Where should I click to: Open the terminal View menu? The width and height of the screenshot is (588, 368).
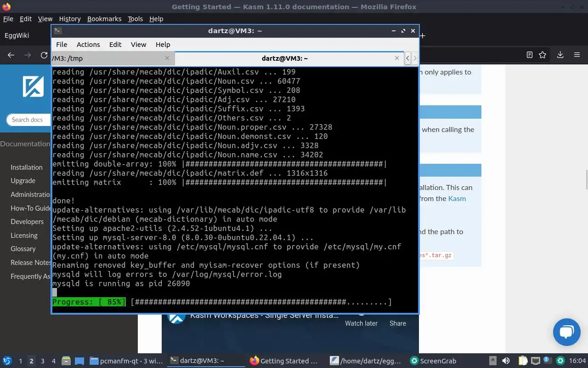[138, 45]
